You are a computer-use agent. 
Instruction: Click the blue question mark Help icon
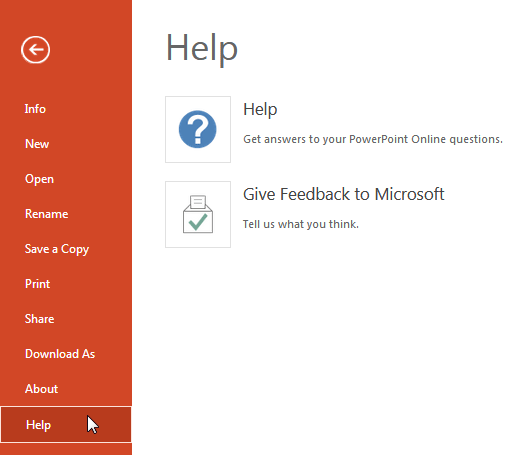tap(198, 129)
